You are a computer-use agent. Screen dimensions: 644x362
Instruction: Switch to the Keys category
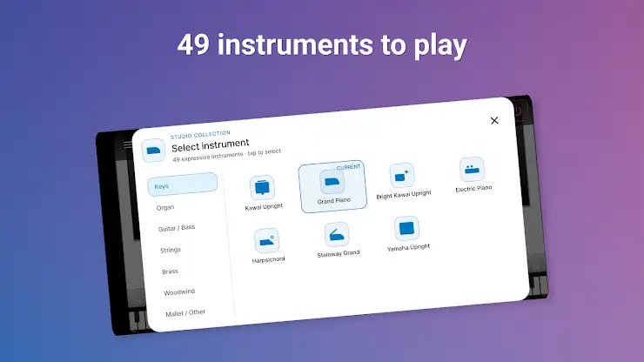(x=183, y=184)
